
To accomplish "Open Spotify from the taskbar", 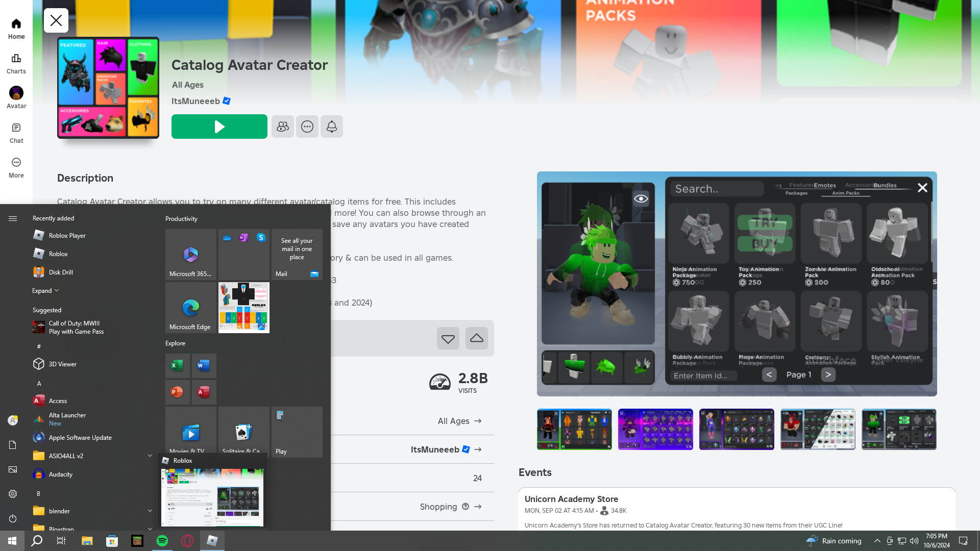I will point(162,541).
